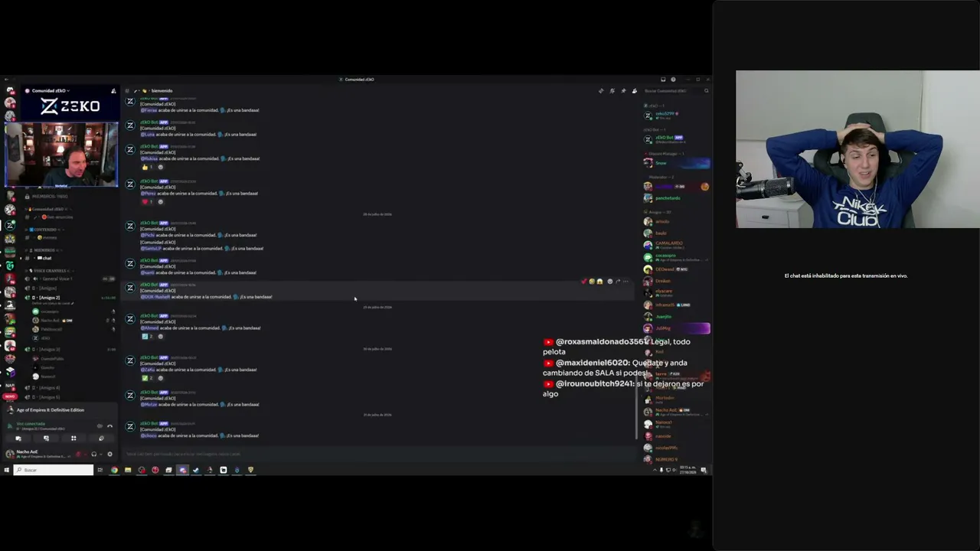Launch an activity from voice panel
This screenshot has width=980, height=551.
tap(73, 439)
